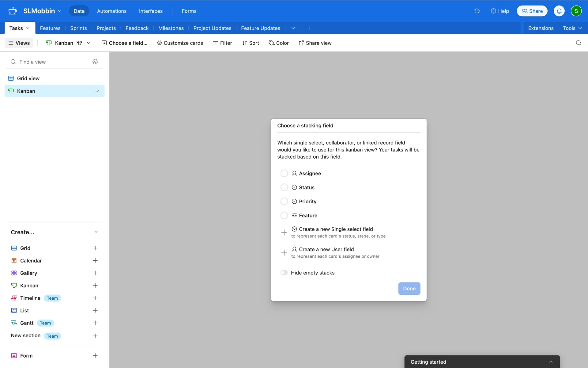Expand the Getting started panel
Image resolution: width=588 pixels, height=368 pixels.
[551, 362]
